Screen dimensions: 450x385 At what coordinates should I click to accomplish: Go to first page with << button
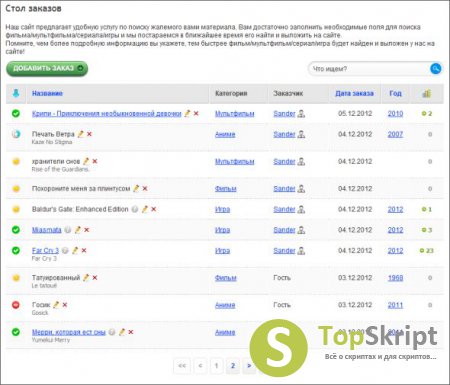pyautogui.click(x=182, y=366)
